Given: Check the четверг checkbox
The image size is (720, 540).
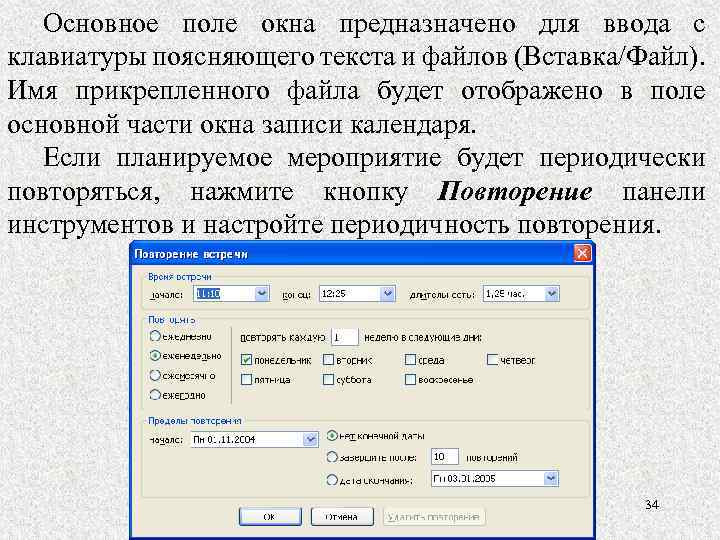Looking at the screenshot, I should pos(492,360).
